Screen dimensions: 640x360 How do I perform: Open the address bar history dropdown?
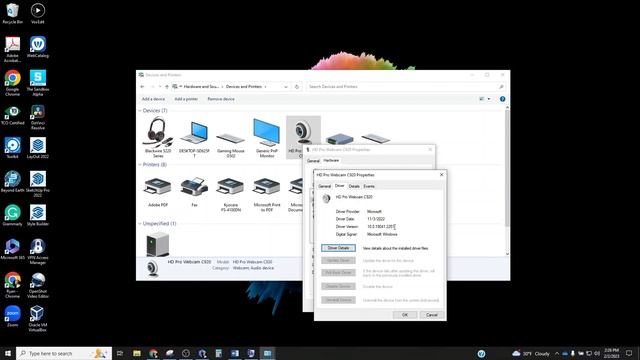point(286,87)
